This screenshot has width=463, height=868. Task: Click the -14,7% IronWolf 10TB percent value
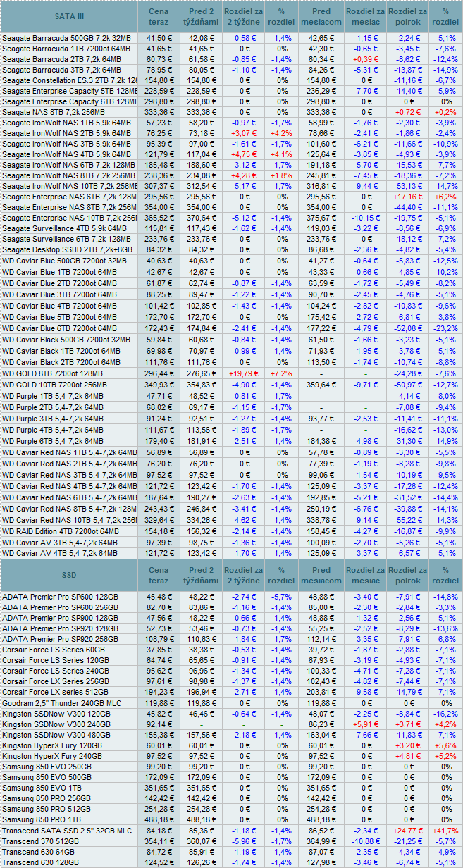tap(445, 185)
